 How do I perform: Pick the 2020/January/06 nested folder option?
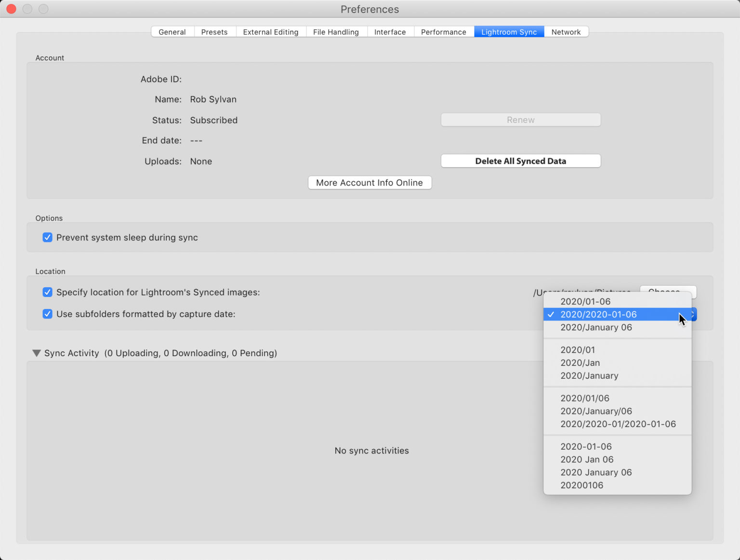596,411
